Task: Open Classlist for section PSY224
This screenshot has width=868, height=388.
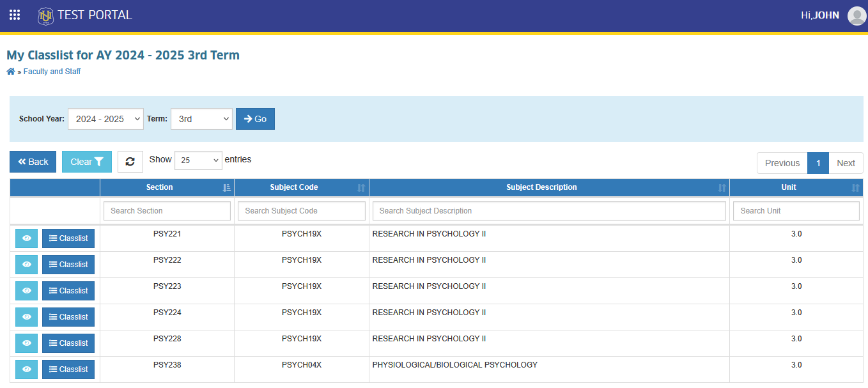Action: [68, 317]
